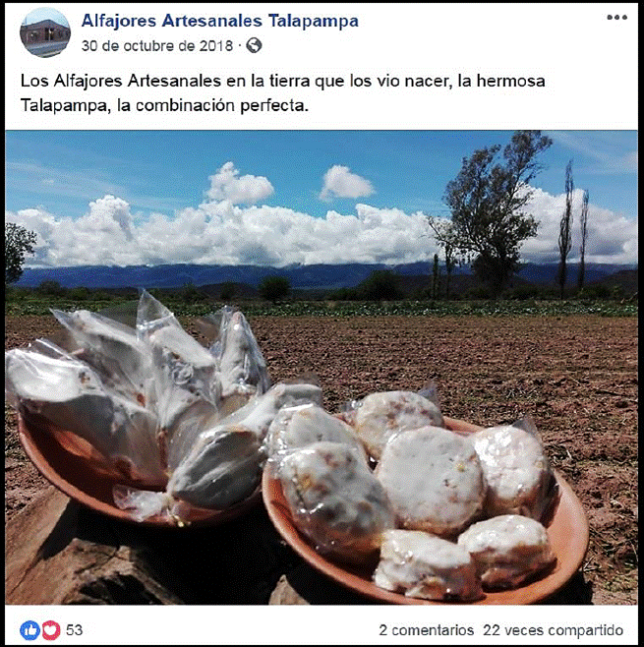The image size is (644, 647).
Task: Open the page's round profile picture
Action: tap(45, 32)
